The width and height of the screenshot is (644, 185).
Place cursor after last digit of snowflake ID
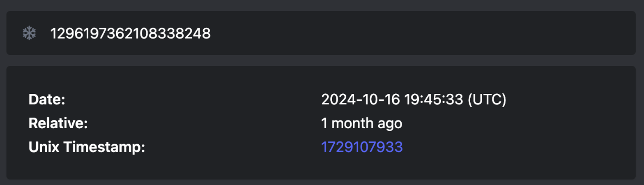[211, 33]
